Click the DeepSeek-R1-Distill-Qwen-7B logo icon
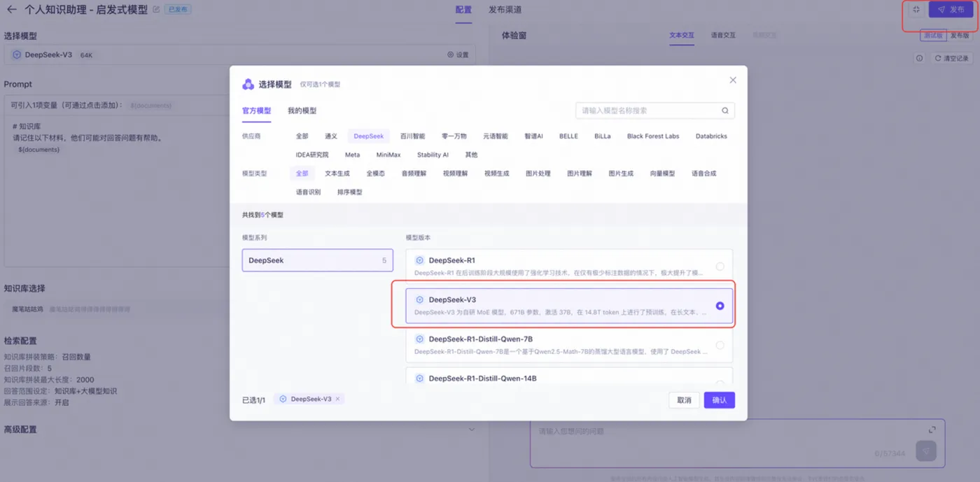980x482 pixels. [420, 339]
